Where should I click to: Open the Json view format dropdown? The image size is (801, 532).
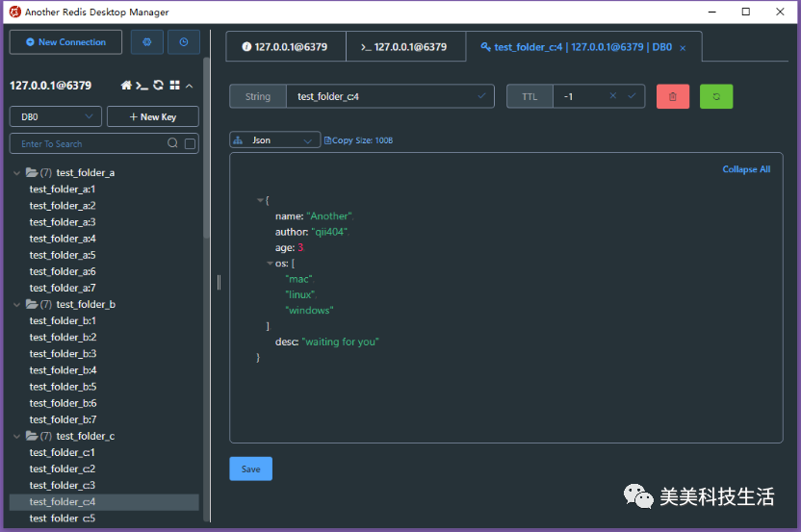click(274, 139)
